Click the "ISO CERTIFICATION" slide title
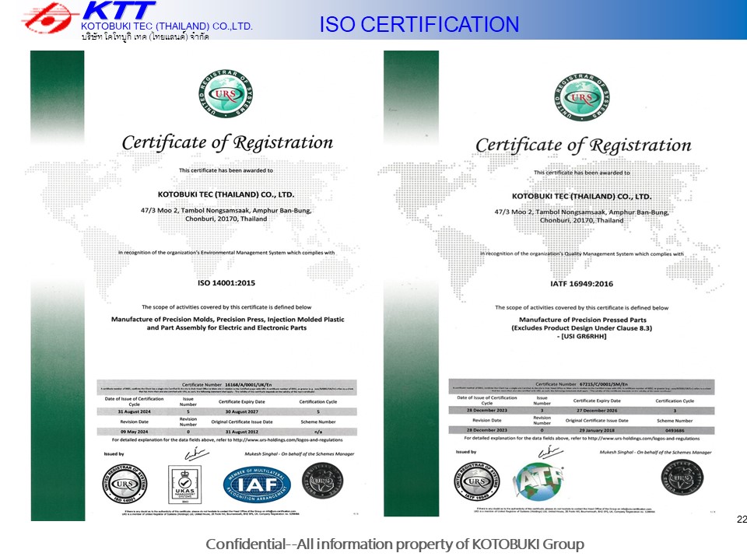The width and height of the screenshot is (747, 560). 419,24
